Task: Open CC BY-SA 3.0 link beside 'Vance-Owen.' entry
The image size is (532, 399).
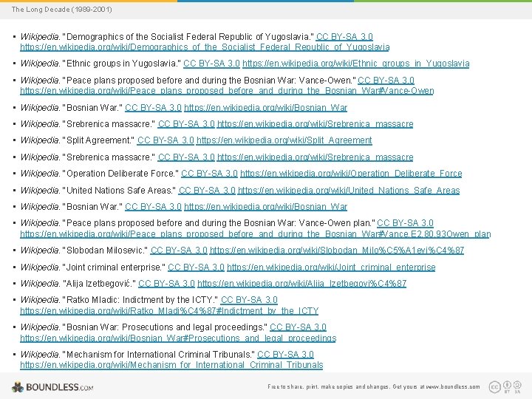Action: click(x=386, y=81)
